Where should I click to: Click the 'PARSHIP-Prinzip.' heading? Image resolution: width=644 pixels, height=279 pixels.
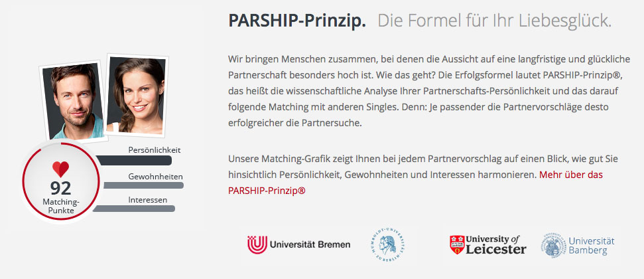pos(297,21)
